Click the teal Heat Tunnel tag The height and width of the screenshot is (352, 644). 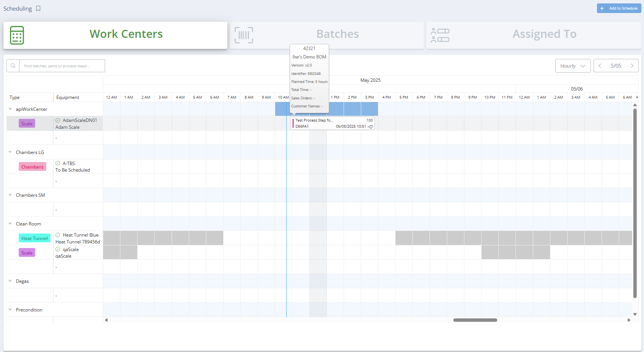point(34,238)
